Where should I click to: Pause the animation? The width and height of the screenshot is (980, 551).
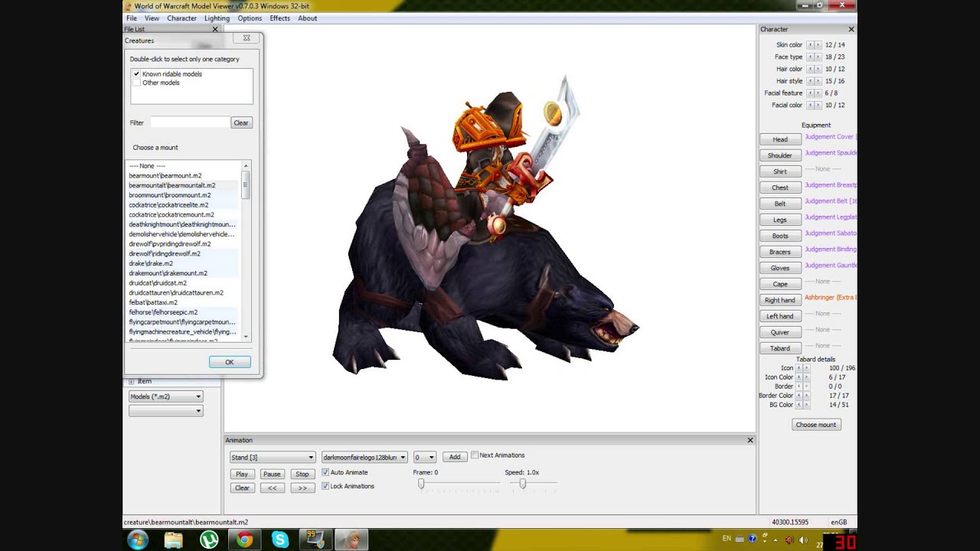[272, 474]
